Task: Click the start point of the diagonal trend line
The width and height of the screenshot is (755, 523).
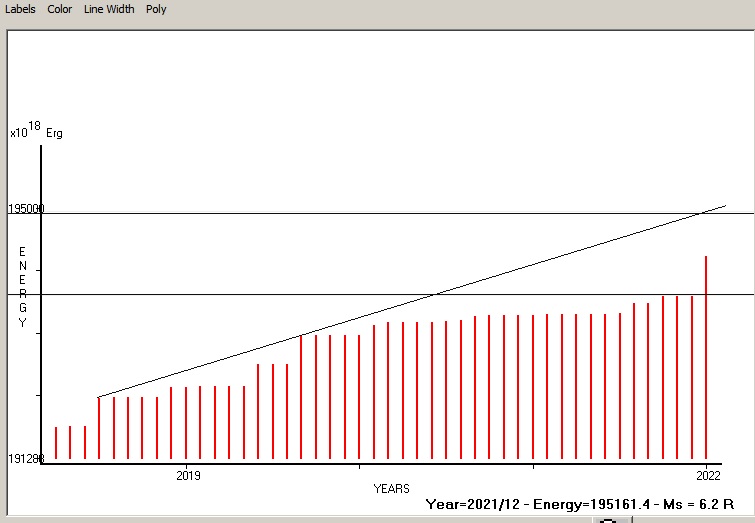Action: (x=99, y=397)
